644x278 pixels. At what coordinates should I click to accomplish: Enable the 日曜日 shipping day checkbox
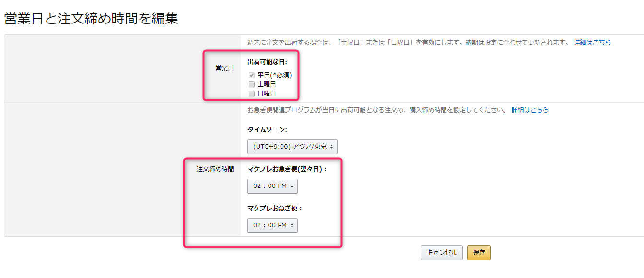point(252,93)
